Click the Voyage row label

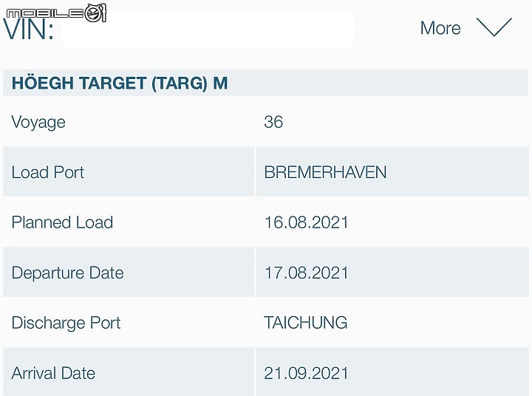38,122
